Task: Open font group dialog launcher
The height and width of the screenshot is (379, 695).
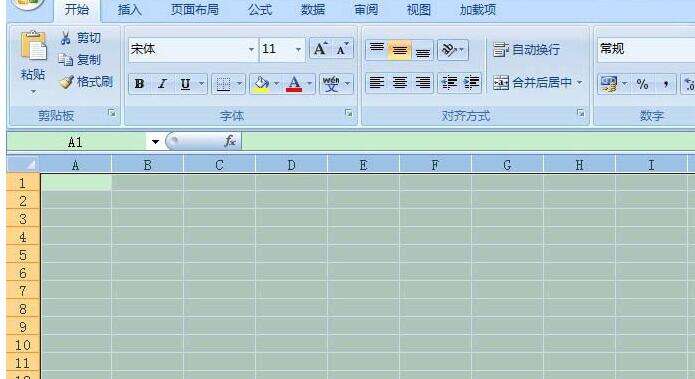Action: point(348,113)
